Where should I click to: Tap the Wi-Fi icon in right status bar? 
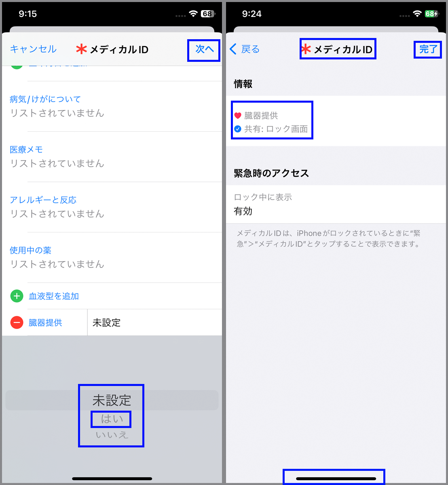(x=417, y=14)
